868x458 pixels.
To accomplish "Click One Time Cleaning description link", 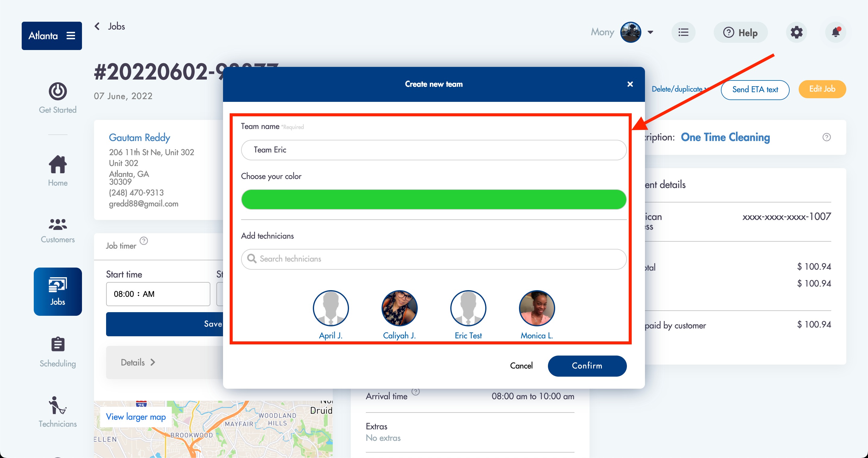I will coord(725,137).
